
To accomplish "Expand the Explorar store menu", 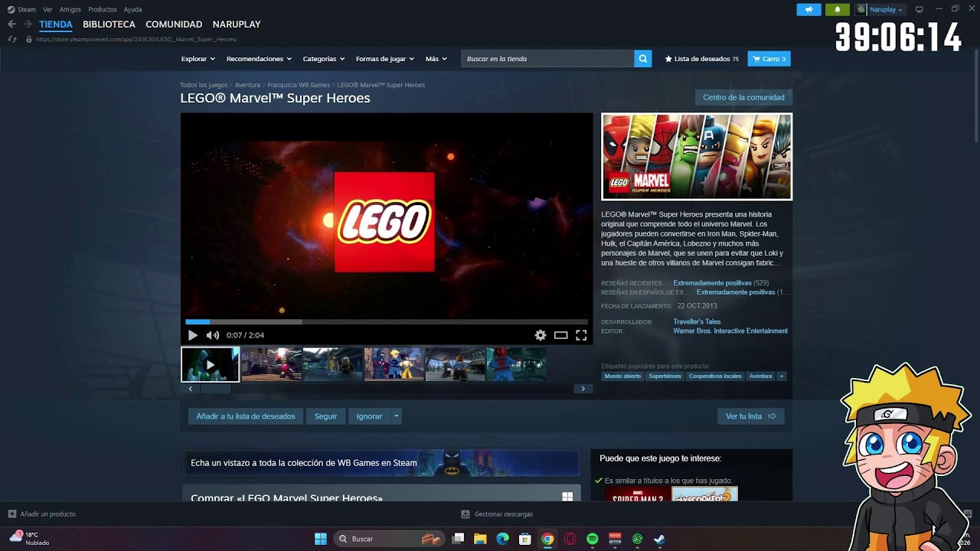I will 198,59.
